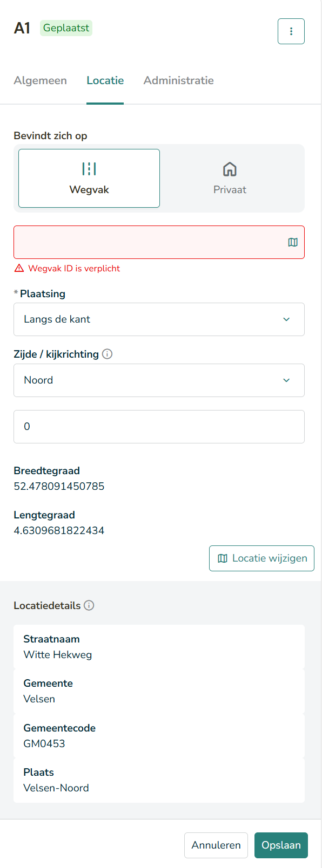
Task: Click the chevron on Langs de kant
Action: pyautogui.click(x=286, y=319)
